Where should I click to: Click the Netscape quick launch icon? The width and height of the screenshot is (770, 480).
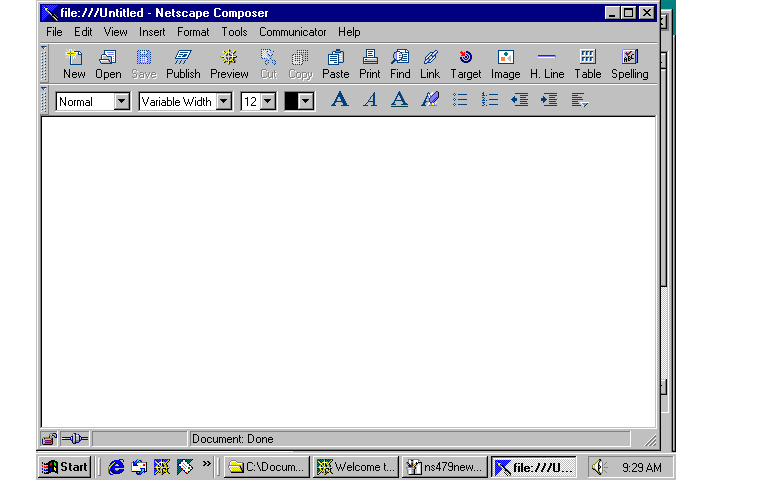pos(162,467)
